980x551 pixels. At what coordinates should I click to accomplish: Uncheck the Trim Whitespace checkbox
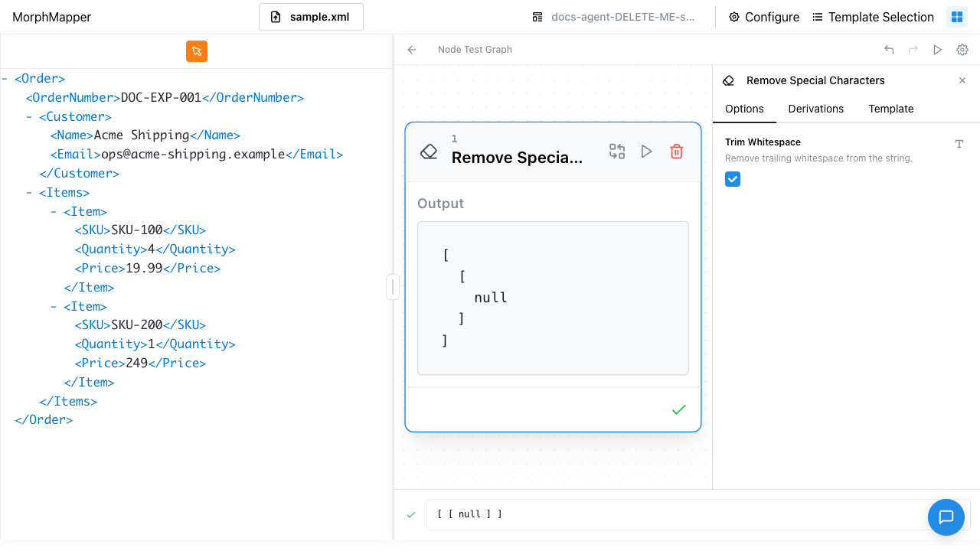coord(733,179)
